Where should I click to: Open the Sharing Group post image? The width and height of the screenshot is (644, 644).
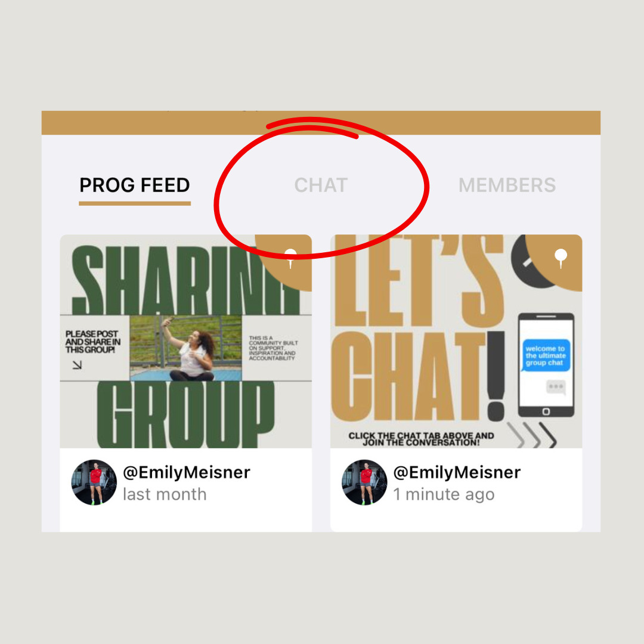pyautogui.click(x=185, y=341)
